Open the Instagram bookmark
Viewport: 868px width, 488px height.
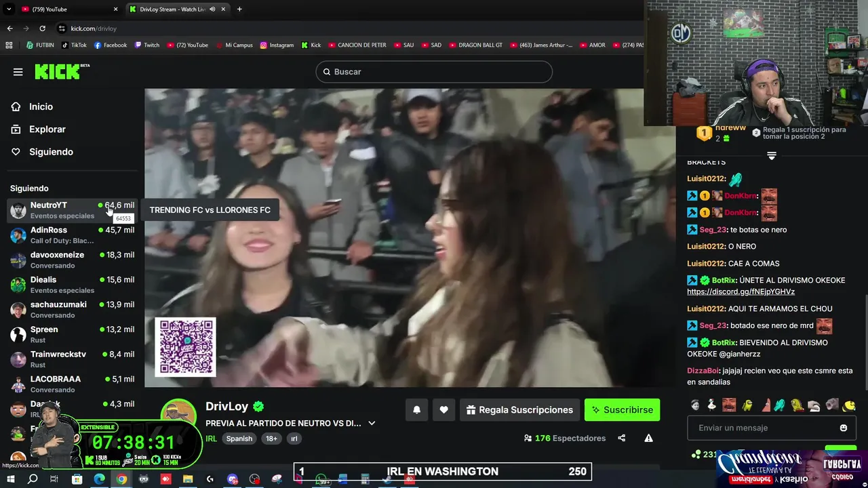pos(277,45)
